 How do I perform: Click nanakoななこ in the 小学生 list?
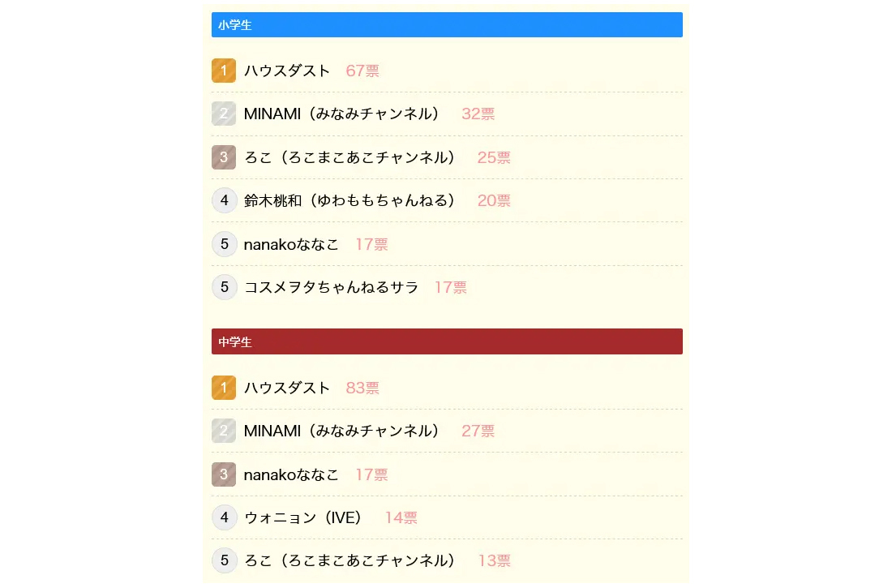click(291, 244)
